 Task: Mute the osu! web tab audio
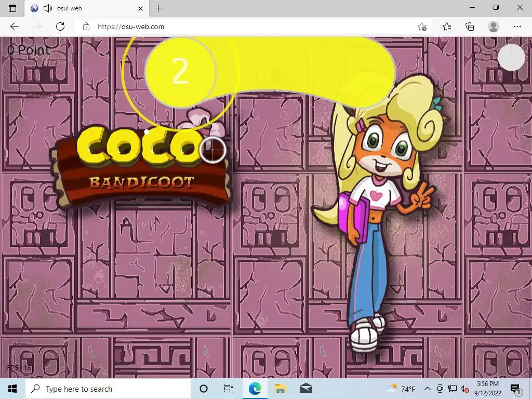coord(48,8)
